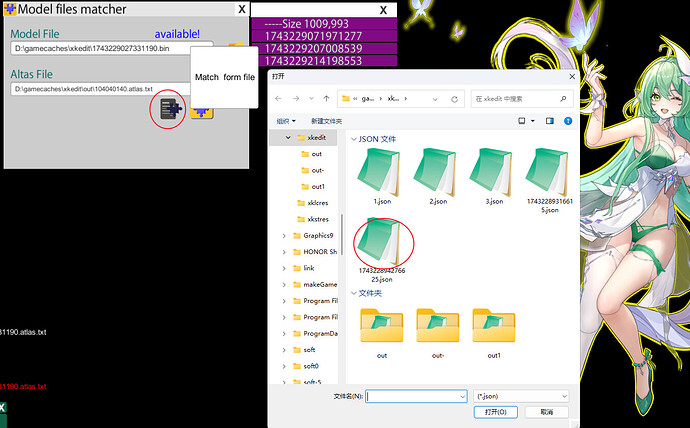Click the xk... breadcrumb segment

click(393, 99)
